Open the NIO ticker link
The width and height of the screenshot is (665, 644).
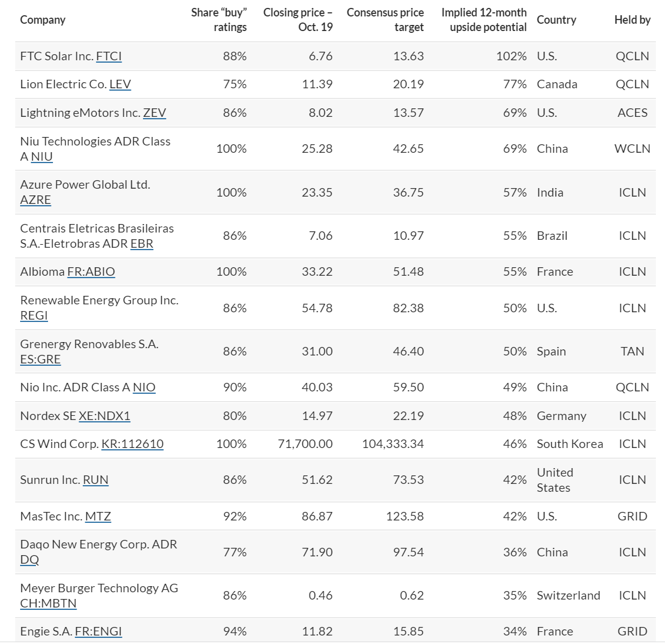(144, 387)
